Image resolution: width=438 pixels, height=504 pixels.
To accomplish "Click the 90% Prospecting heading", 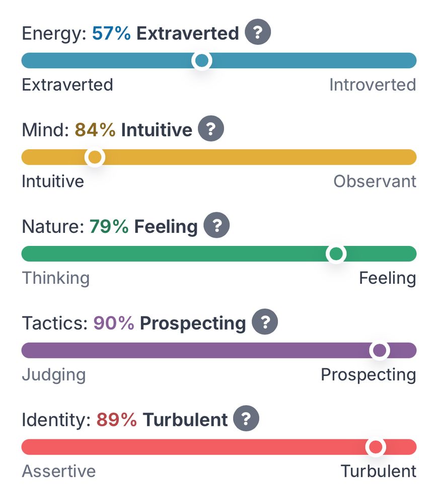I will click(170, 324).
